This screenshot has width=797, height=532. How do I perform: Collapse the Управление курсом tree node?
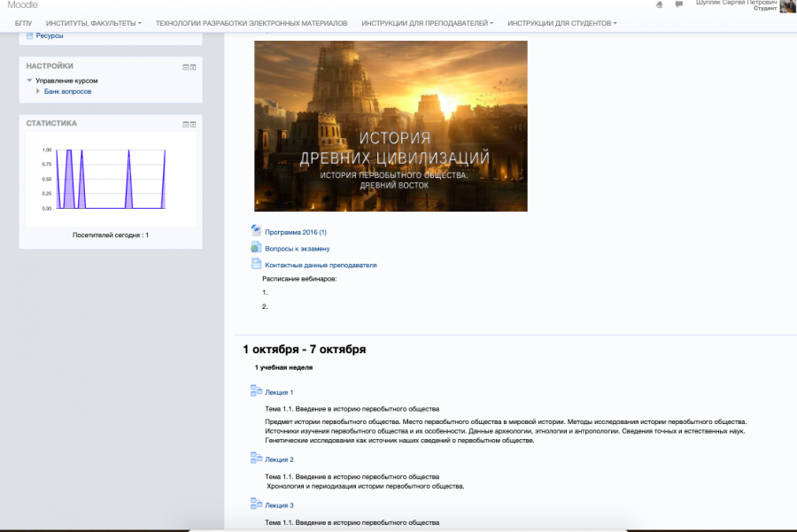(29, 81)
